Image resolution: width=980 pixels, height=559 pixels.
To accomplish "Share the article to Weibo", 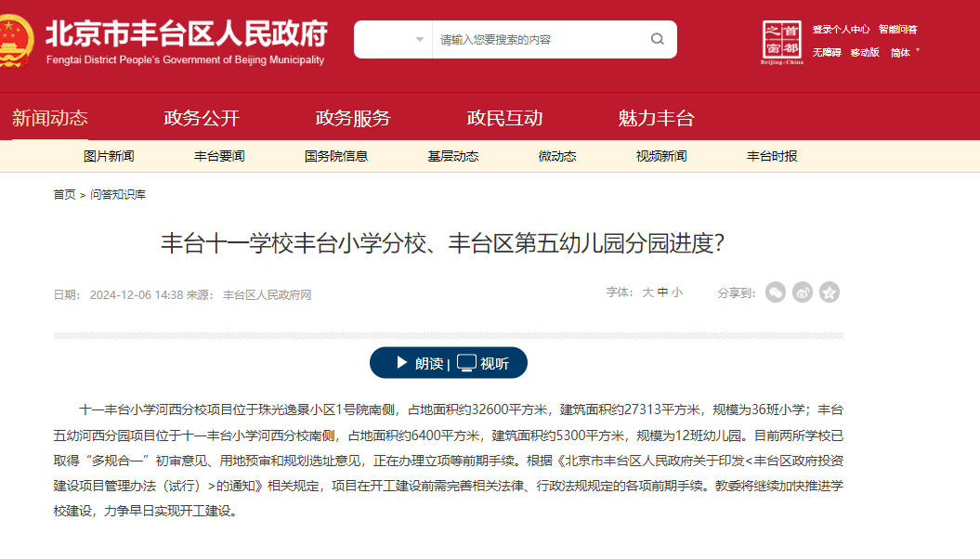I will point(803,292).
